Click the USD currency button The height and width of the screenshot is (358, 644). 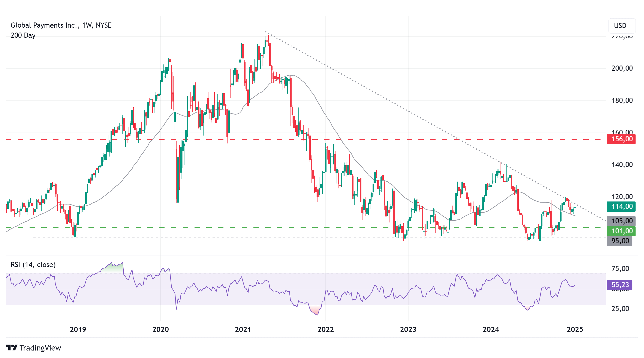tap(622, 26)
